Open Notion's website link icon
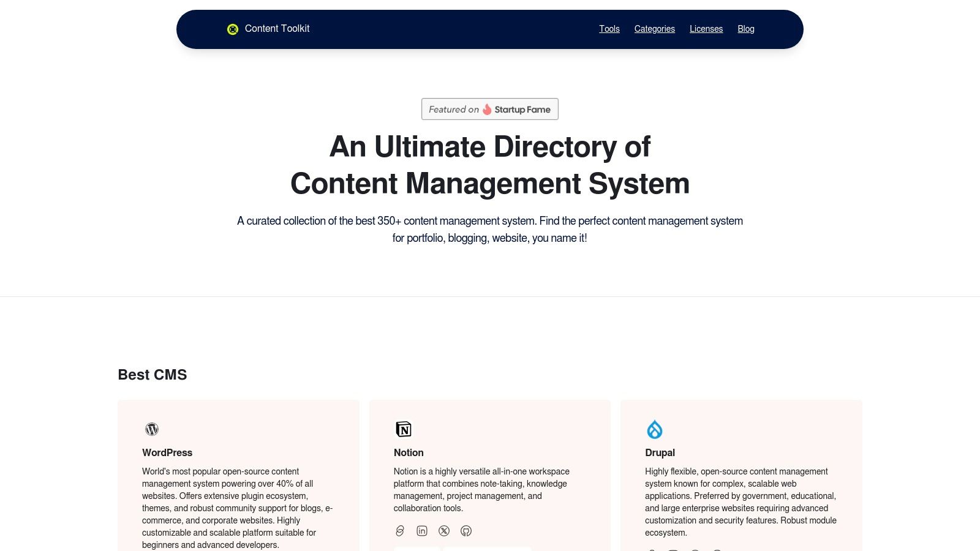 pyautogui.click(x=400, y=531)
